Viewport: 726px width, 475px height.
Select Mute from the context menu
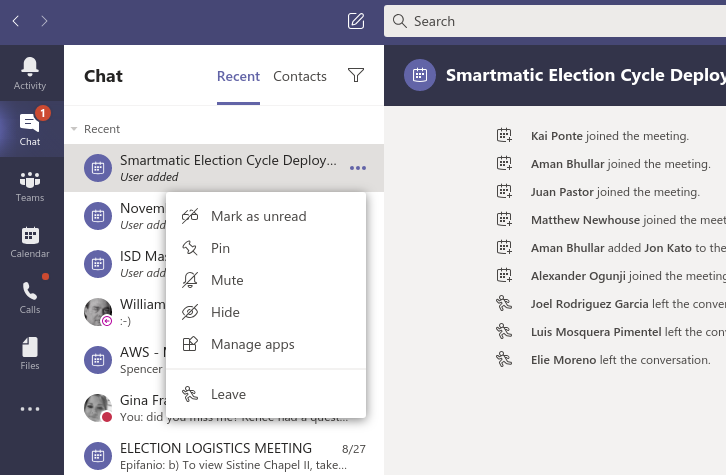266,280
